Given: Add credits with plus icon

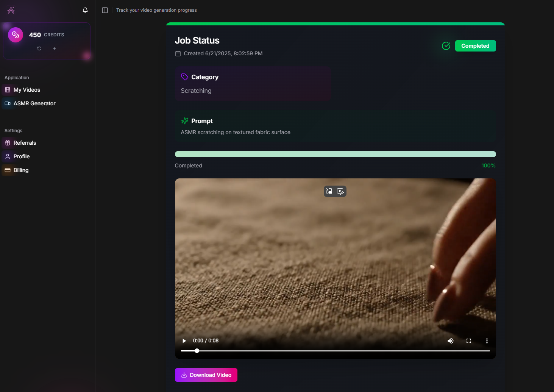Looking at the screenshot, I should point(55,48).
